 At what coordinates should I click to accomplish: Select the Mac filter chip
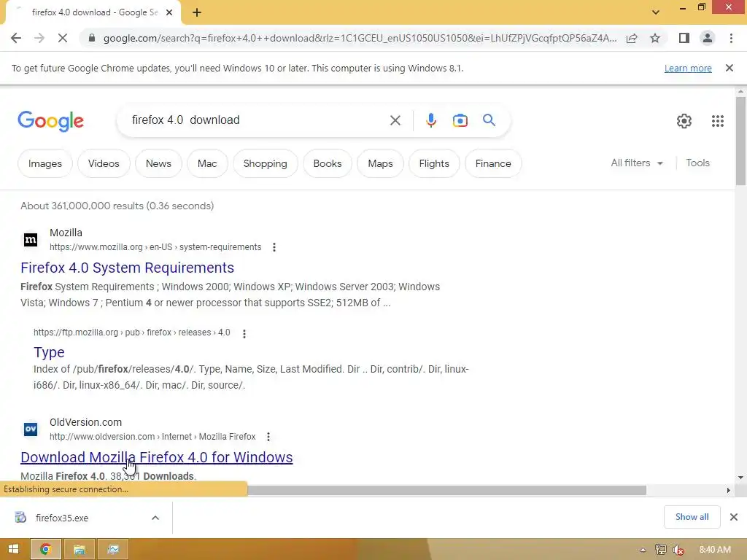click(207, 163)
